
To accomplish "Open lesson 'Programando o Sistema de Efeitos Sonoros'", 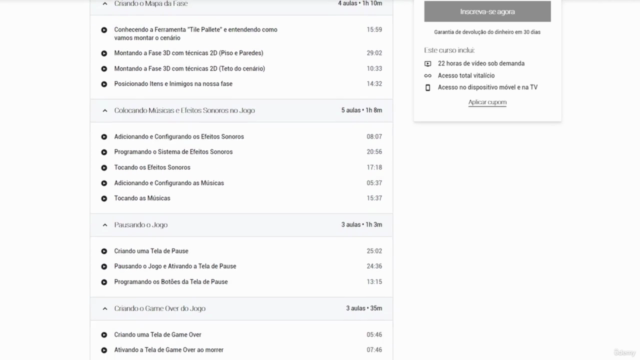I will click(173, 152).
